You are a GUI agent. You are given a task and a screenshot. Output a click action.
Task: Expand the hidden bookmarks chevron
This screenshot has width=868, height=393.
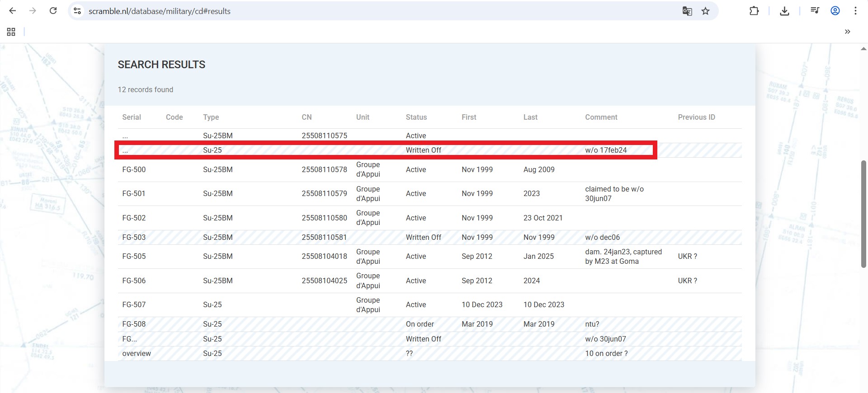(847, 32)
